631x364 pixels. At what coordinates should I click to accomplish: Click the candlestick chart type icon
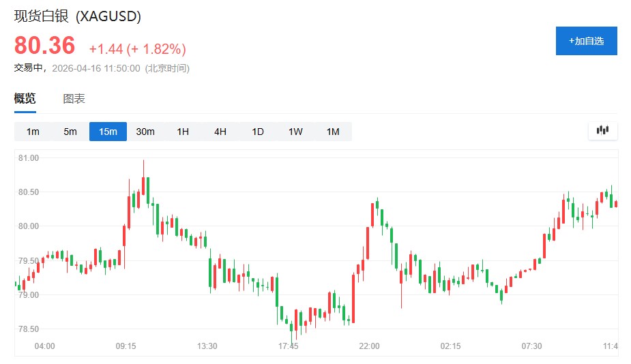(602, 130)
